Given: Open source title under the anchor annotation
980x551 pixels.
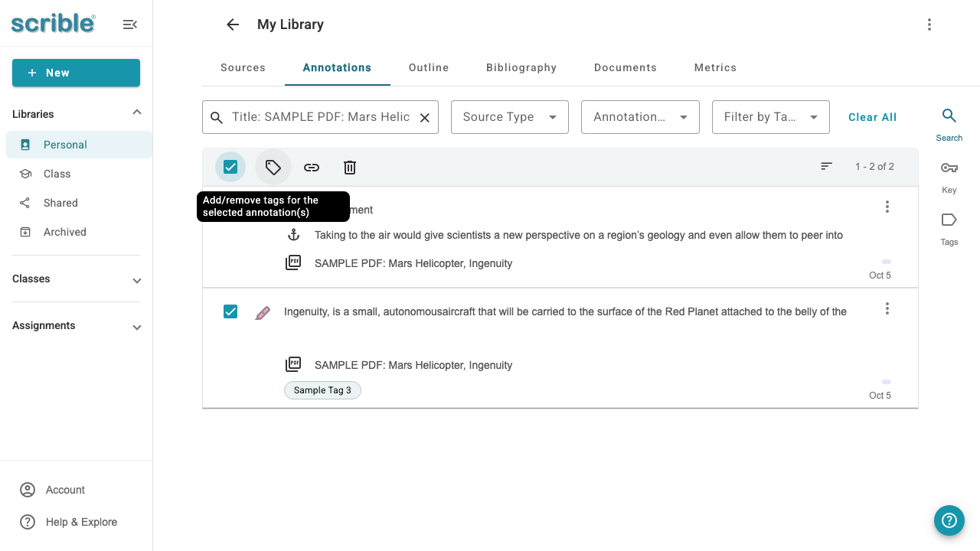Looking at the screenshot, I should point(413,263).
